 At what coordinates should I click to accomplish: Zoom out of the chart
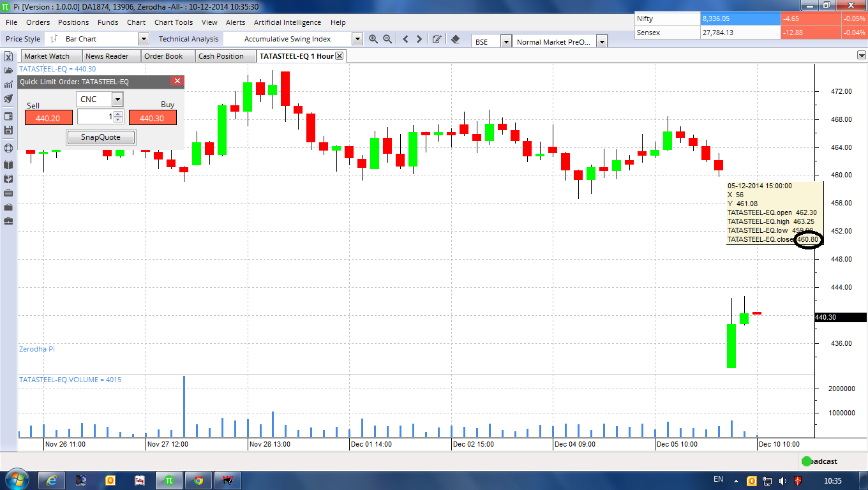tap(387, 39)
